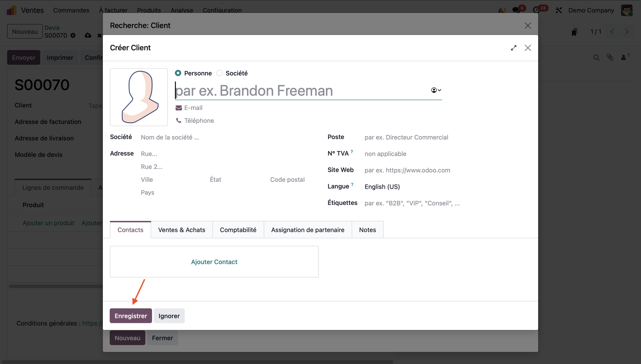Open the activities clock icon
641x364 pixels.
537,10
